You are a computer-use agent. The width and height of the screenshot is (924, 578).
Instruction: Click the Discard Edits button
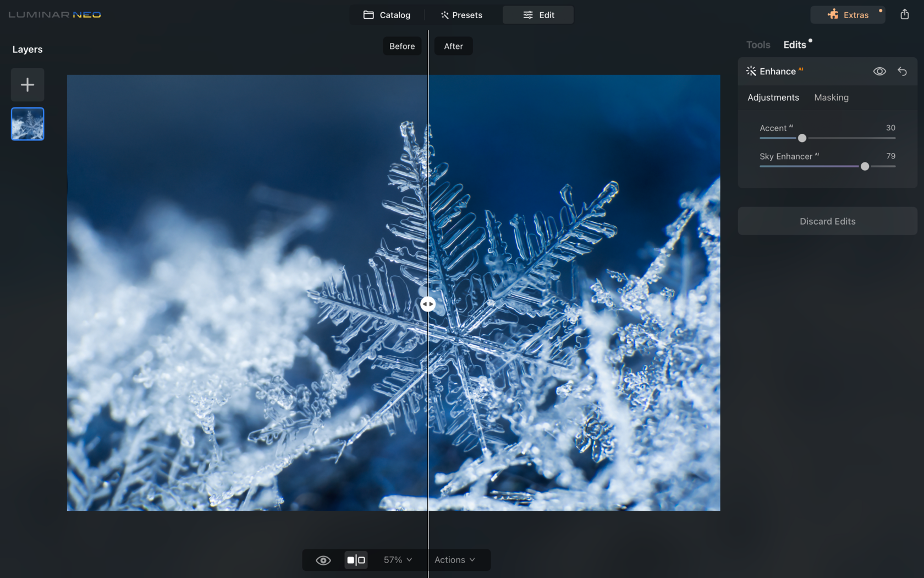coord(827,221)
